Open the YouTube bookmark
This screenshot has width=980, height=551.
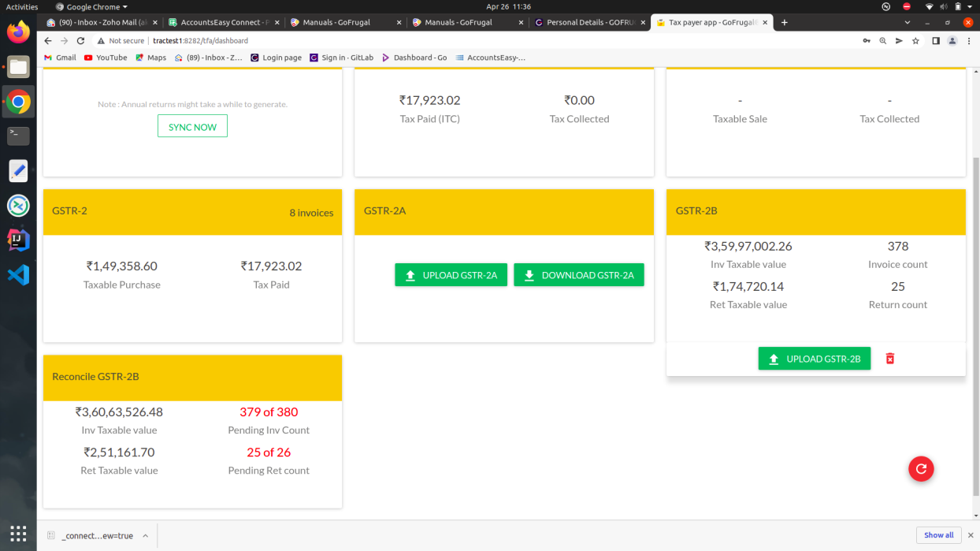coord(106,58)
